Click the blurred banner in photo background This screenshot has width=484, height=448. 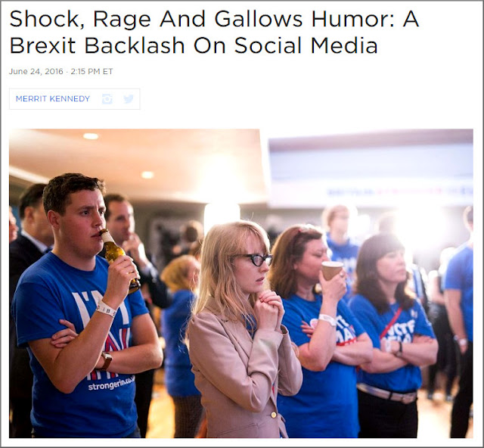(399, 191)
